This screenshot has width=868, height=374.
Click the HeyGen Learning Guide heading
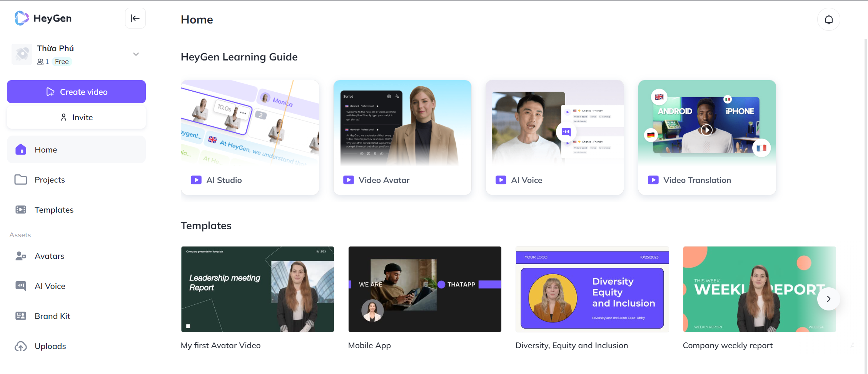[x=239, y=57]
